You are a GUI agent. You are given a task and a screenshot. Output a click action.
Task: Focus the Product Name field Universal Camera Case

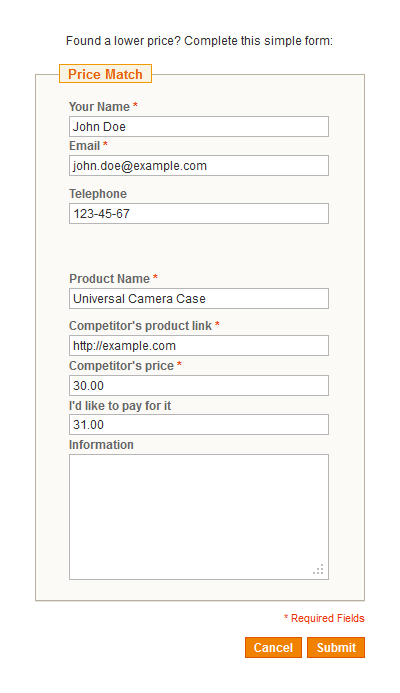click(199, 298)
